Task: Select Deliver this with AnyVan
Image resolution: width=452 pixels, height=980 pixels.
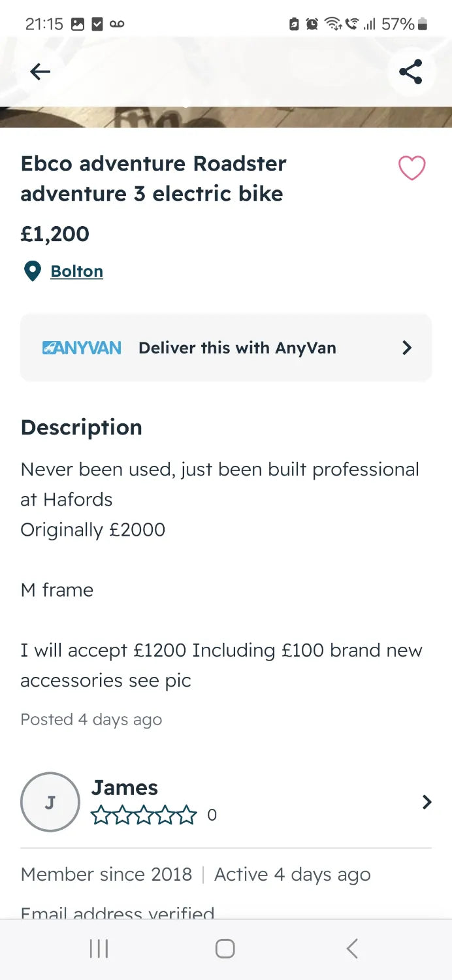Action: point(237,348)
